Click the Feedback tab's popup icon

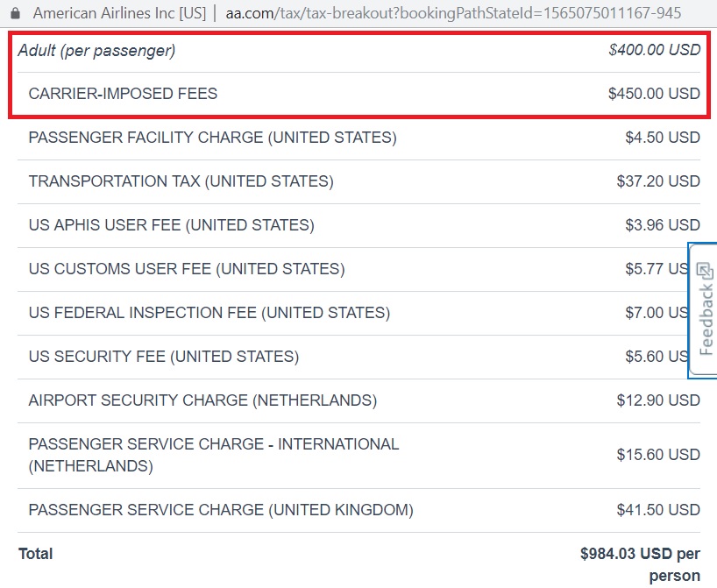coord(704,272)
